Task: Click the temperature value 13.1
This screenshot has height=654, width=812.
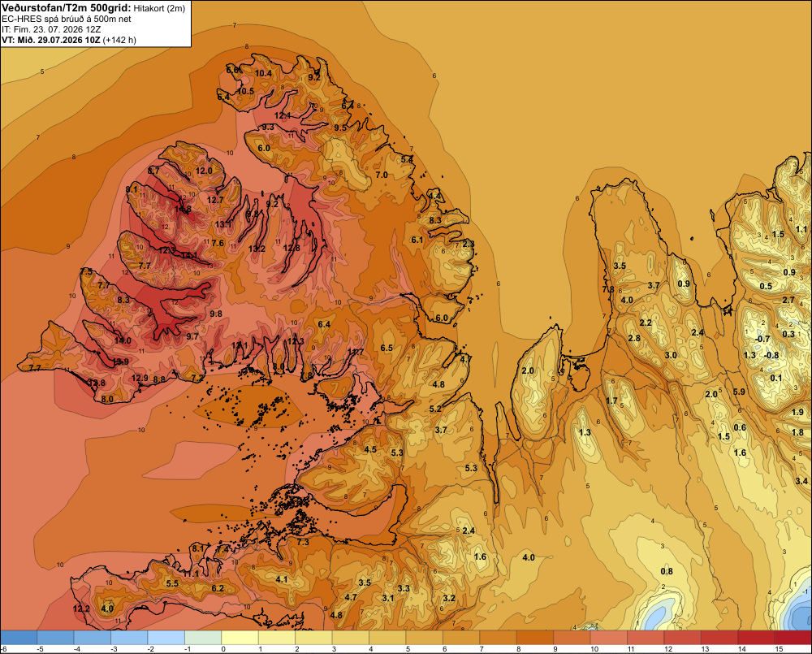Action: (x=223, y=224)
